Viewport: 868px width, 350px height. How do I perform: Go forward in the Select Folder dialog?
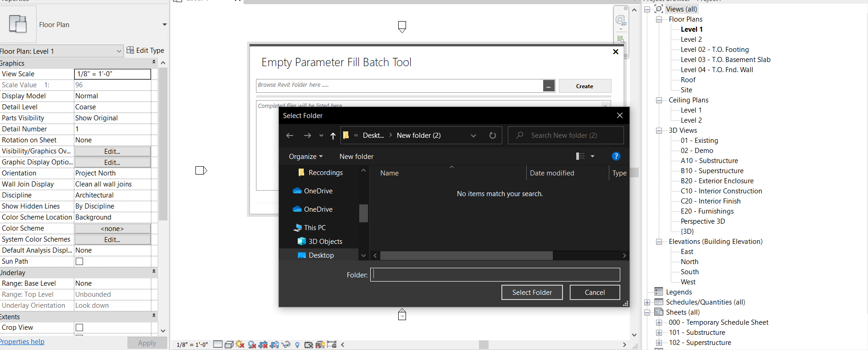coord(307,135)
